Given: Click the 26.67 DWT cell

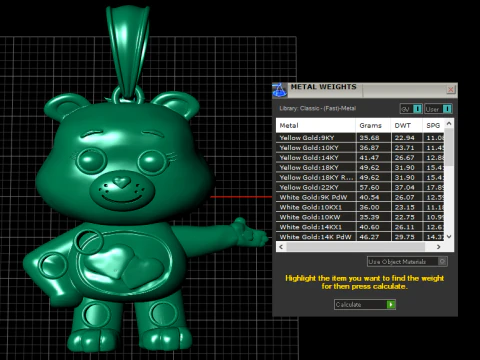Looking at the screenshot, I should pos(407,158).
